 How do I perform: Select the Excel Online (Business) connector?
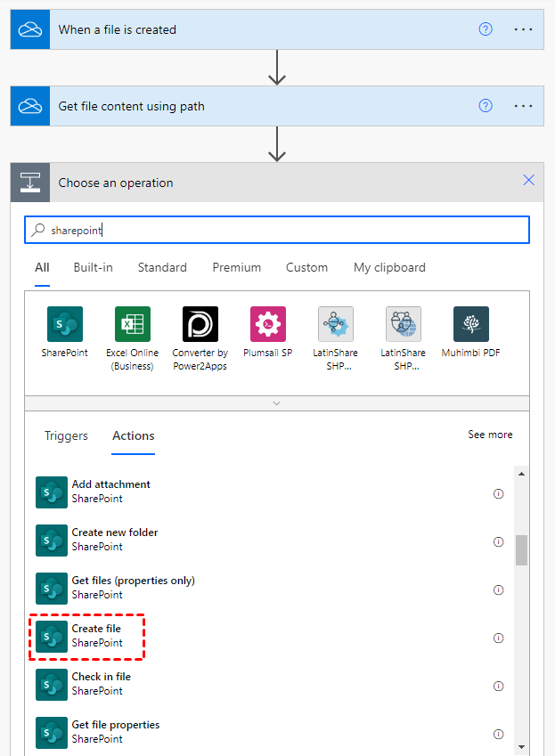pos(132,338)
